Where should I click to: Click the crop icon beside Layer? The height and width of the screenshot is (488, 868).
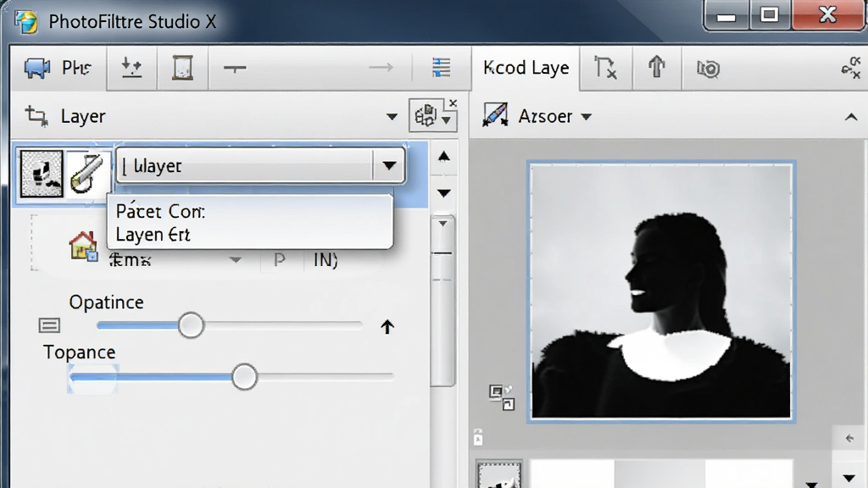[x=36, y=116]
